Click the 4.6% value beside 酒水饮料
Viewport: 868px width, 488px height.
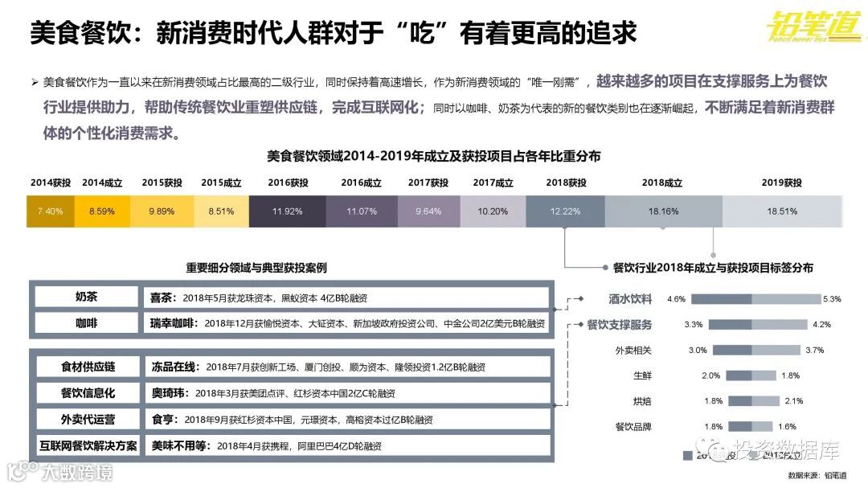tap(676, 299)
